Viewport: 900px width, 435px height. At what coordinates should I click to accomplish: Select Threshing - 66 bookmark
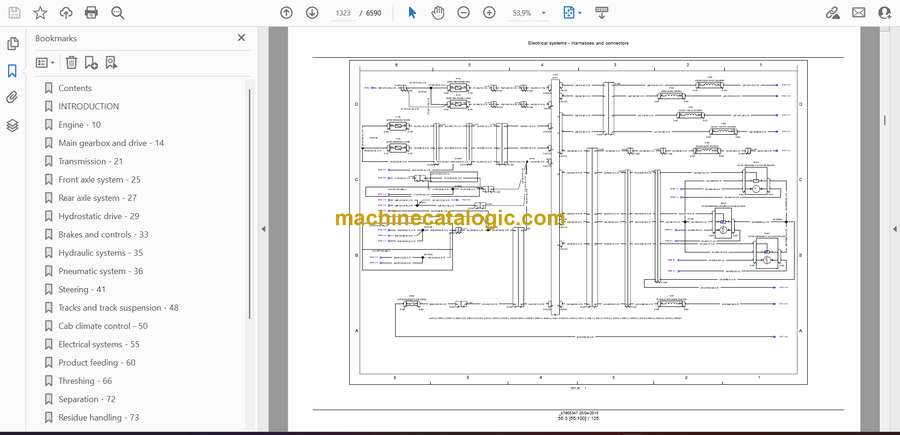point(85,381)
